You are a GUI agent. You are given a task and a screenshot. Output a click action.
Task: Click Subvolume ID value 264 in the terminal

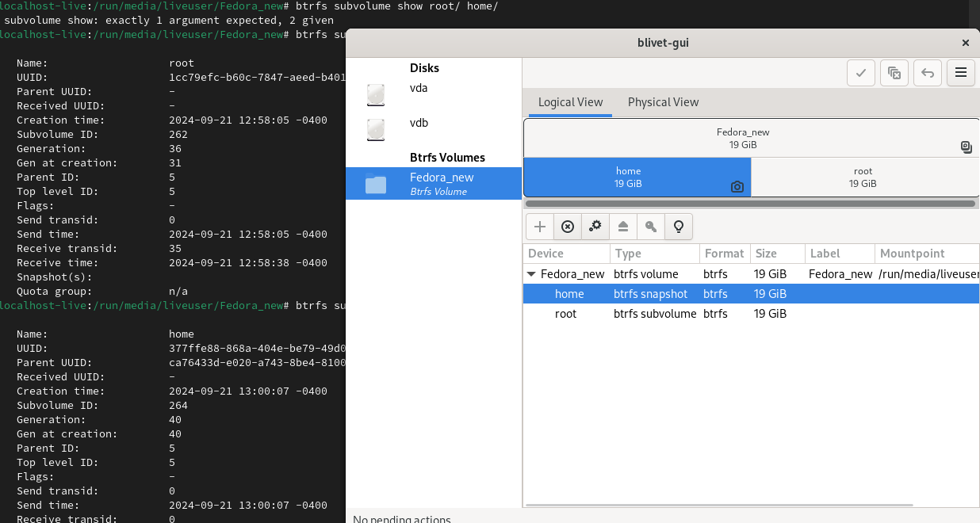178,406
